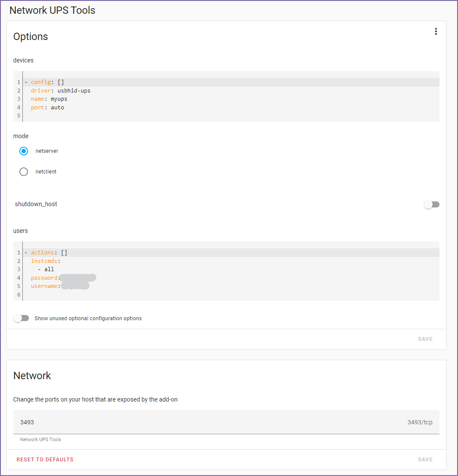
Task: Enable the shutdown_host toggle
Action: [x=432, y=204]
